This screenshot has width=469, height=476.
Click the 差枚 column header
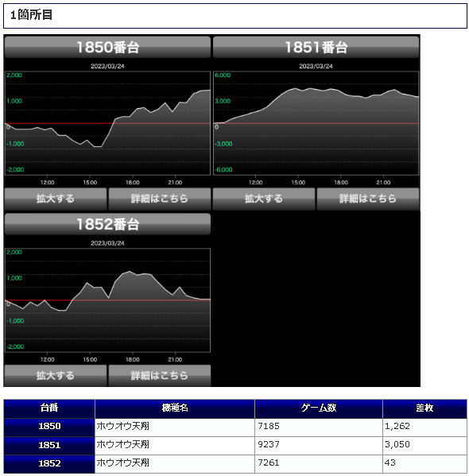point(424,408)
